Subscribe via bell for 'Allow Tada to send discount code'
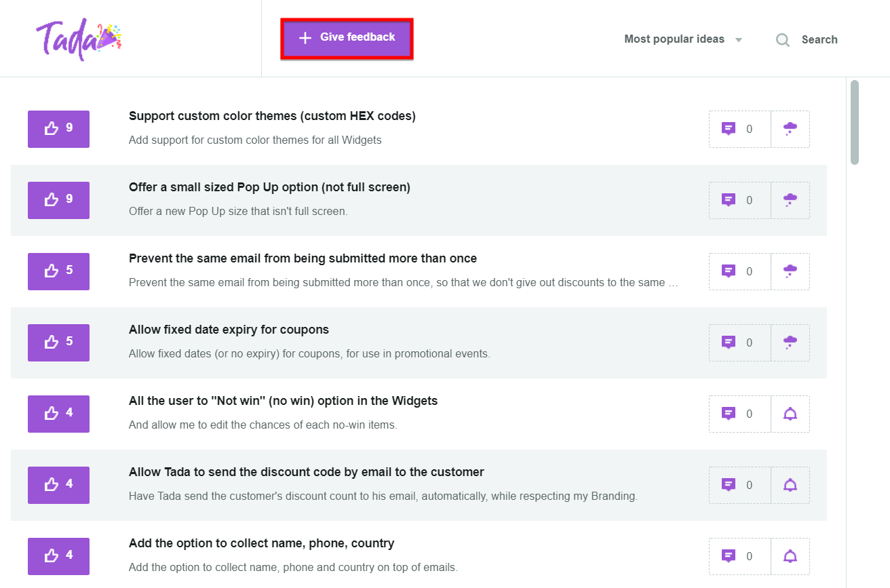890x588 pixels. [x=790, y=485]
